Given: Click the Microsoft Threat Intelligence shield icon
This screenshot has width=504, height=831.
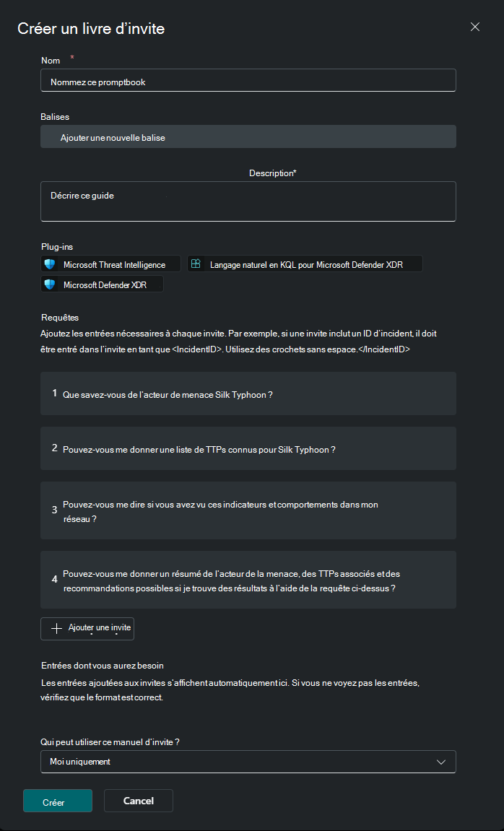Looking at the screenshot, I should (x=50, y=264).
